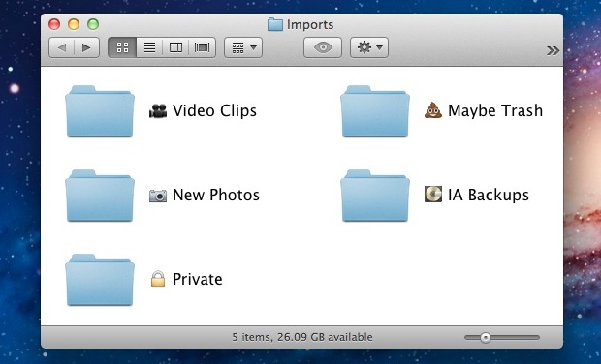Image resolution: width=601 pixels, height=364 pixels.
Task: Close the Imports window with red button
Action: (x=54, y=24)
